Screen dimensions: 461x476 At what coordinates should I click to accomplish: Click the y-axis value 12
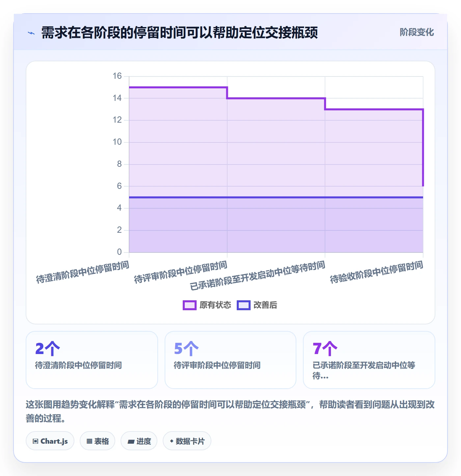pos(117,120)
